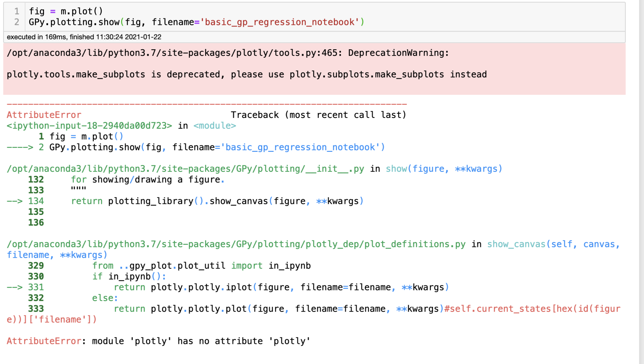Click '<ipython-input-18-2940da00d723>' reference
This screenshot has width=644, height=364.
(x=89, y=126)
